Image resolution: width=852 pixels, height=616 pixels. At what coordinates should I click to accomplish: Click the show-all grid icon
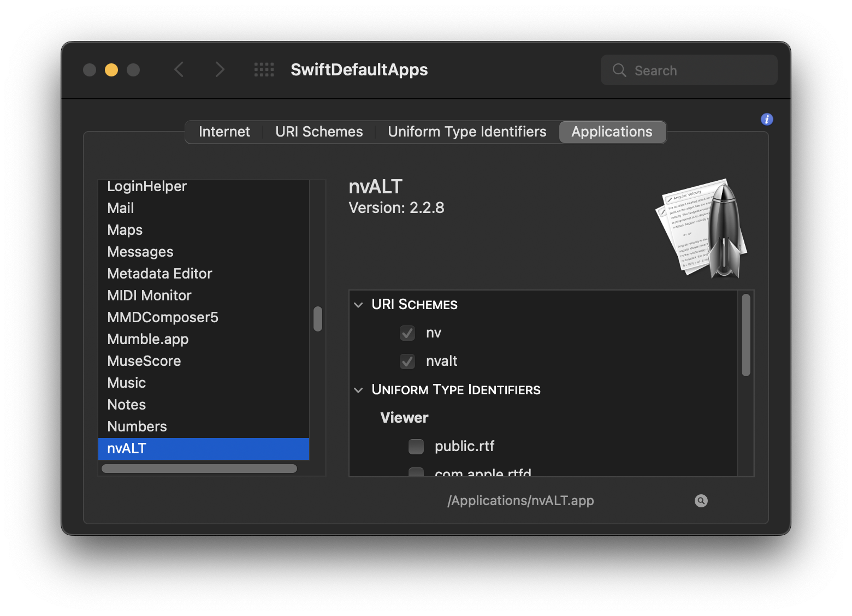264,70
